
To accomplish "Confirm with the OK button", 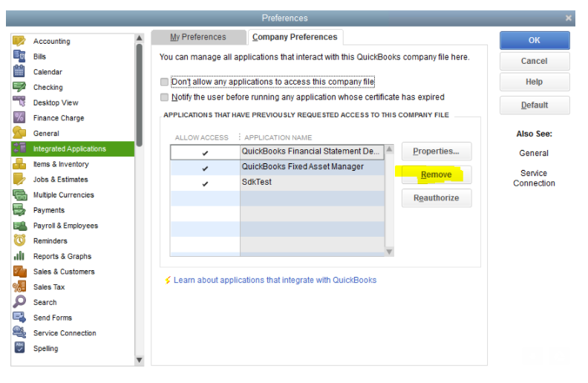I will click(x=535, y=40).
